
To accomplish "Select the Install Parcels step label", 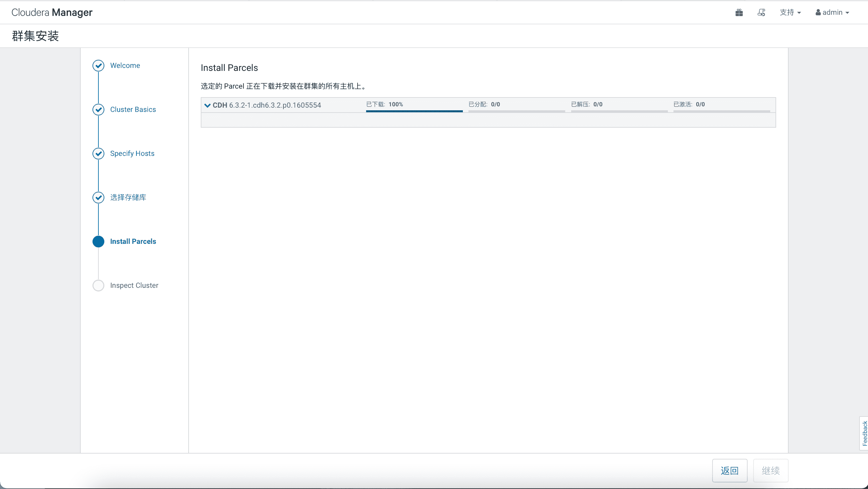I will (133, 241).
